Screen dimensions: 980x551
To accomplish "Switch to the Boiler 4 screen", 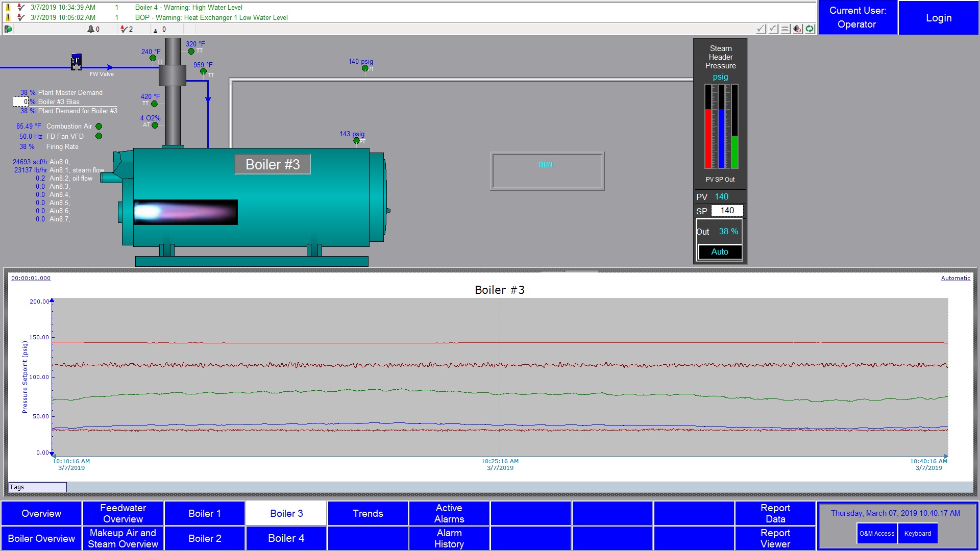I will tap(286, 538).
